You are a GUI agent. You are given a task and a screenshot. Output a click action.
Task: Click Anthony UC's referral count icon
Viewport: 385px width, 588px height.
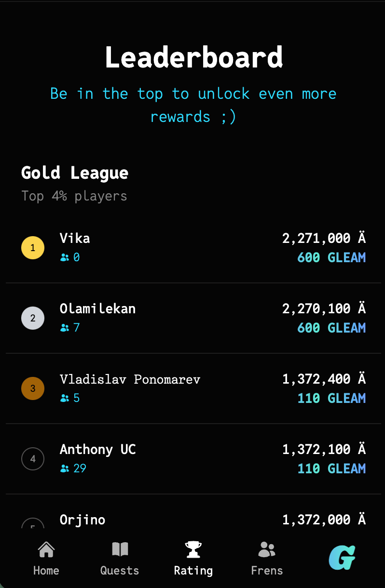[65, 468]
